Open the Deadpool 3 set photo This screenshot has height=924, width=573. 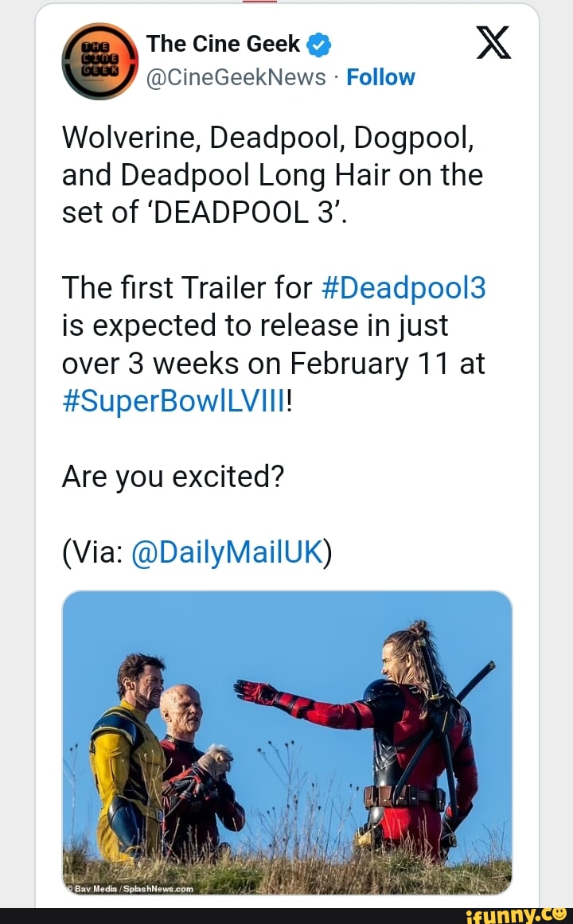tap(286, 742)
